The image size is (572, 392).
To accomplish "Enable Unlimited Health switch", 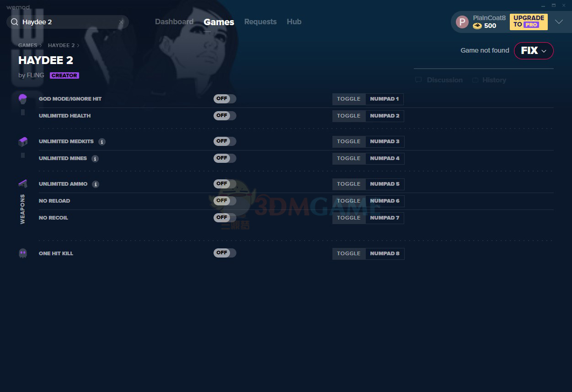I will click(225, 116).
